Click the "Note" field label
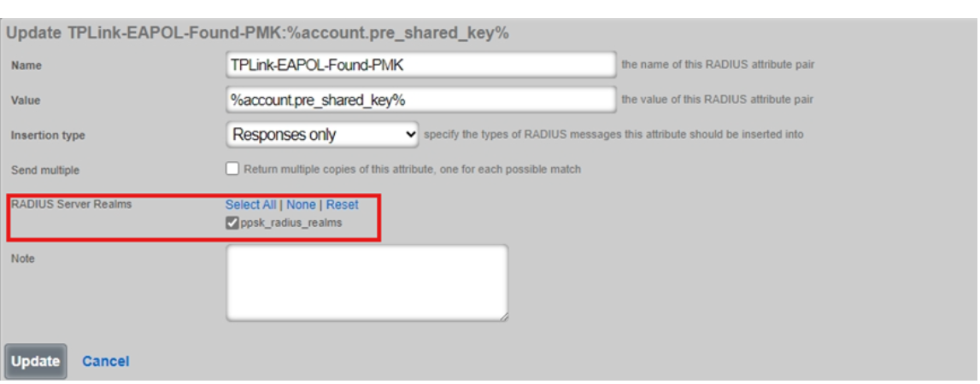The image size is (980, 384). 23,259
